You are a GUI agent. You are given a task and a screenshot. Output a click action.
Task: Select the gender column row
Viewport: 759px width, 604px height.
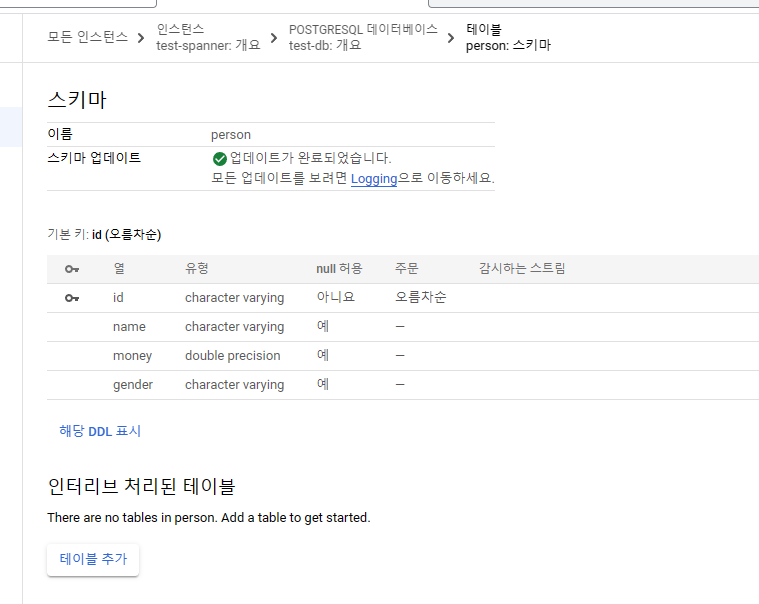[134, 385]
